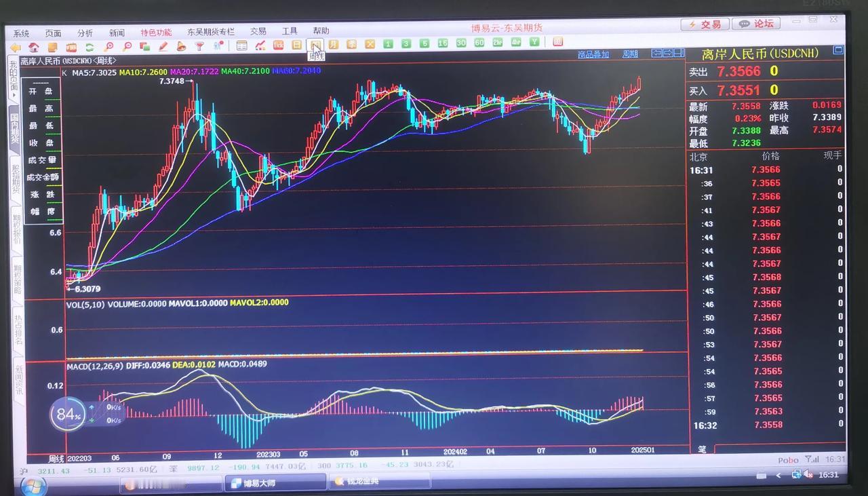Select yearly Y period icon

(534, 42)
